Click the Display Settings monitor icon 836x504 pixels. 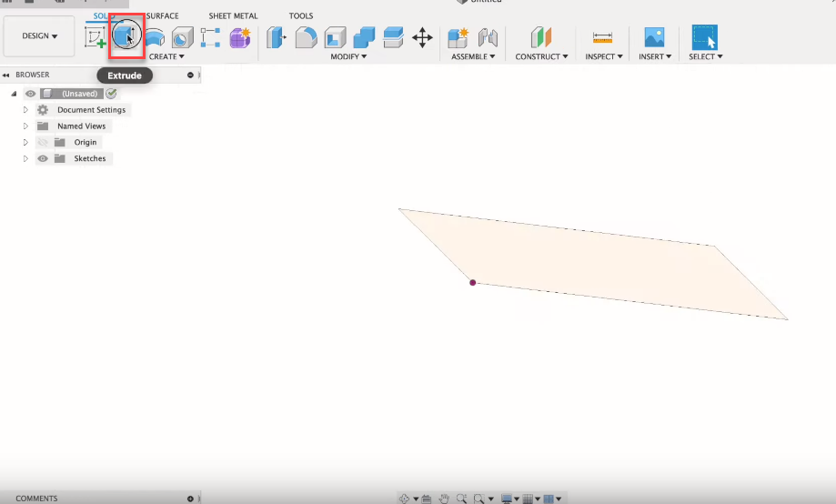coord(507,499)
